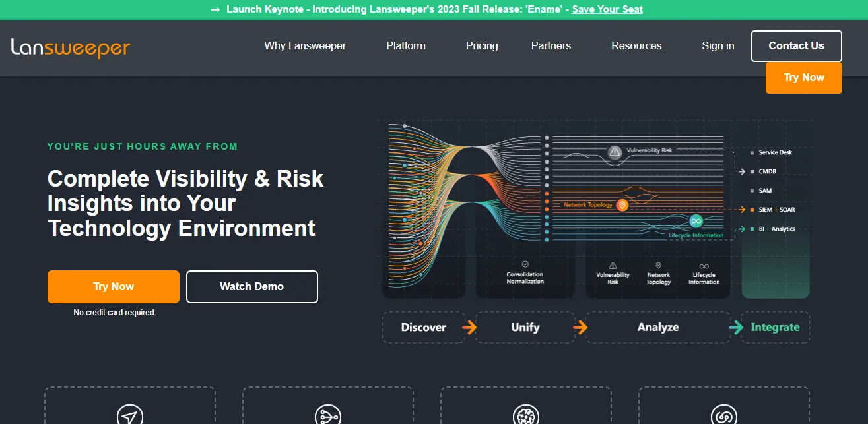Click the green Lifecycle Information infinity icon

(x=696, y=221)
